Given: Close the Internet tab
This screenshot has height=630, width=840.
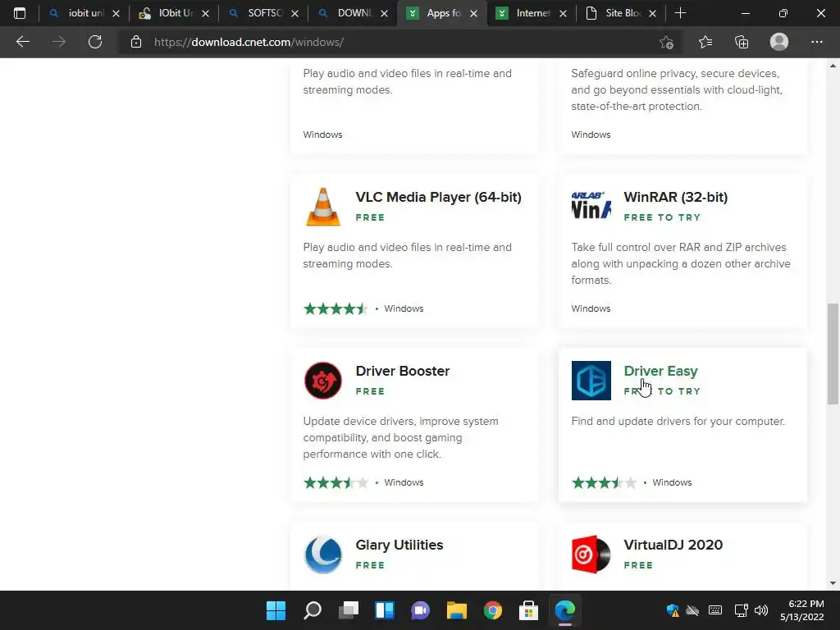Looking at the screenshot, I should pyautogui.click(x=563, y=13).
